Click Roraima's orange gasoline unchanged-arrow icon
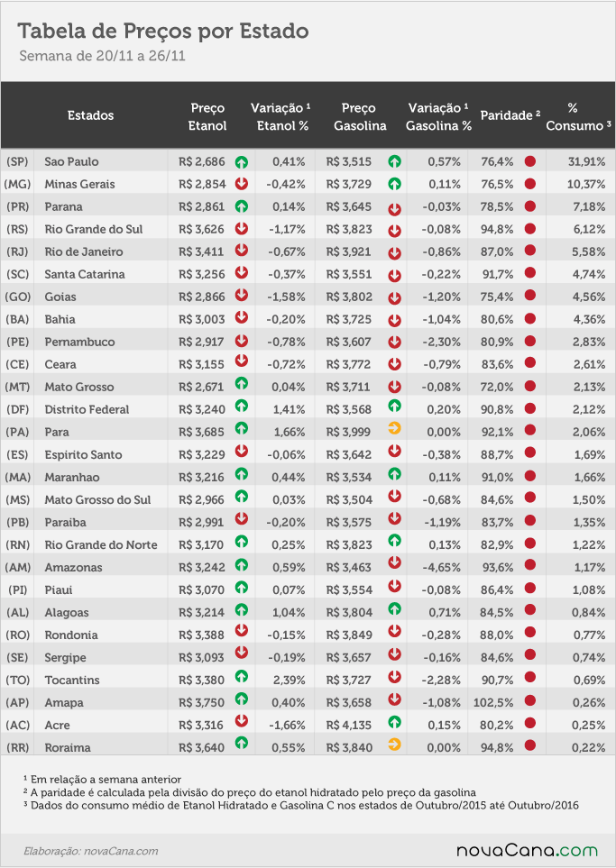Viewport: 616px width, 868px height. tap(394, 744)
